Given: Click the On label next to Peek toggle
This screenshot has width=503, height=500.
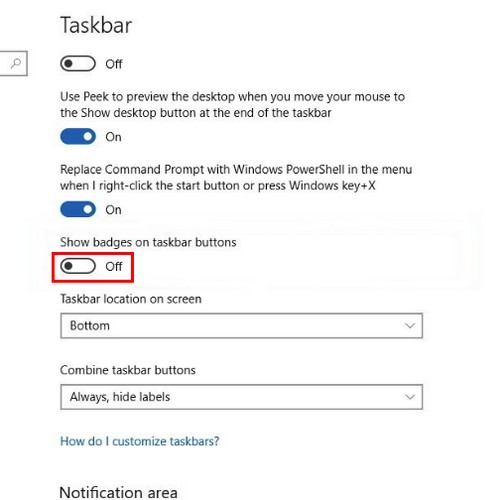Looking at the screenshot, I should point(113,137).
